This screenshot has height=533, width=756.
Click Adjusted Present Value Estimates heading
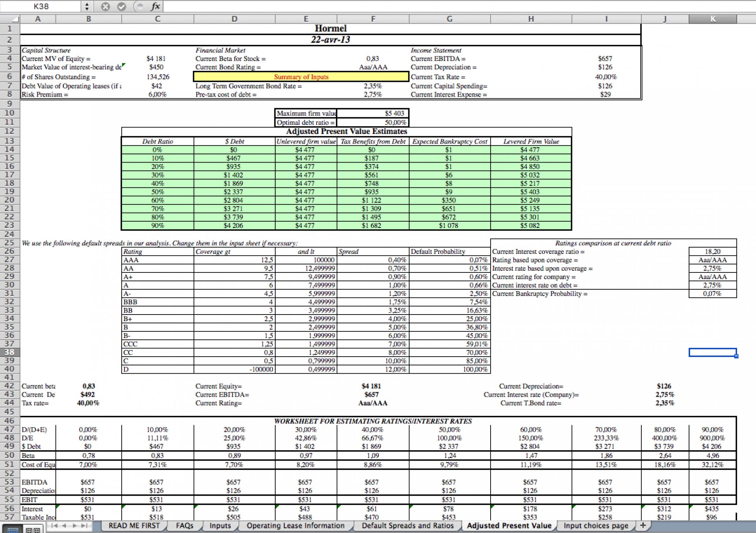click(346, 131)
